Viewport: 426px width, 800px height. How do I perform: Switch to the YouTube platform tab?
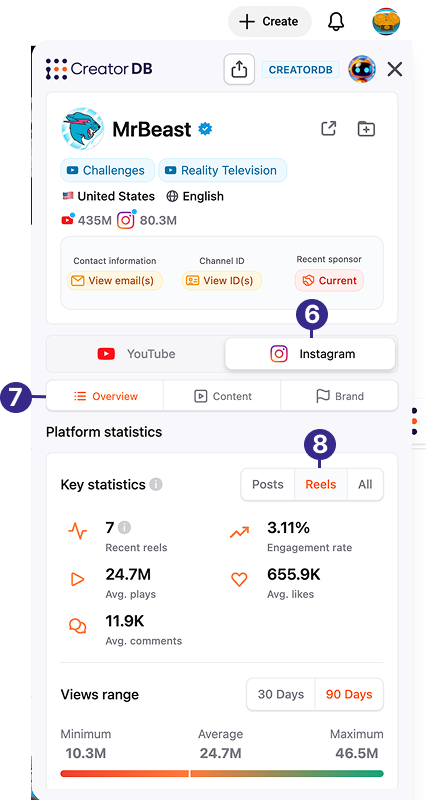[x=136, y=354]
